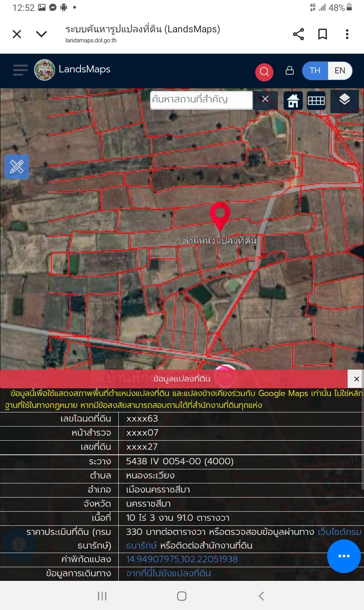Select the survey page value xxxx07
The height and width of the screenshot is (610, 364).
coord(142,433)
